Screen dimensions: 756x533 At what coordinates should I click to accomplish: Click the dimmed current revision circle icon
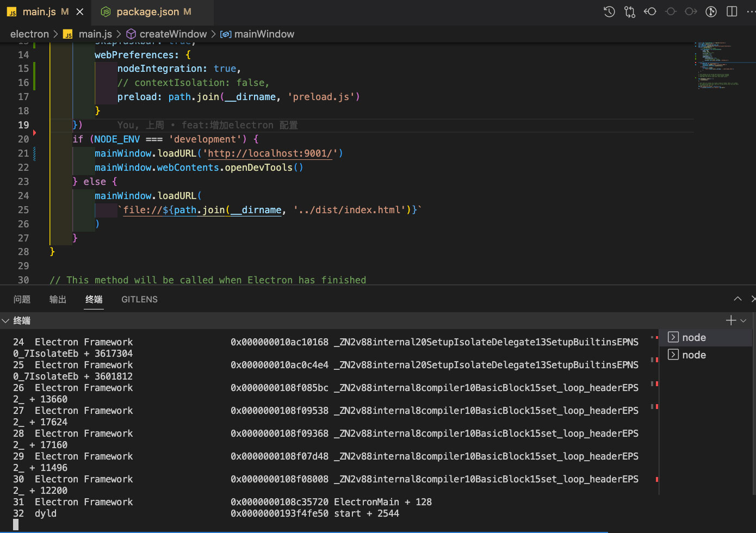tap(671, 11)
